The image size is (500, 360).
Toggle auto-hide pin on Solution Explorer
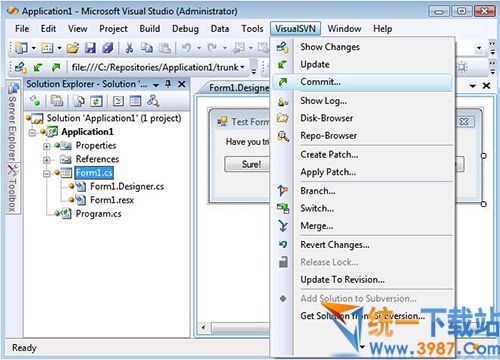168,84
